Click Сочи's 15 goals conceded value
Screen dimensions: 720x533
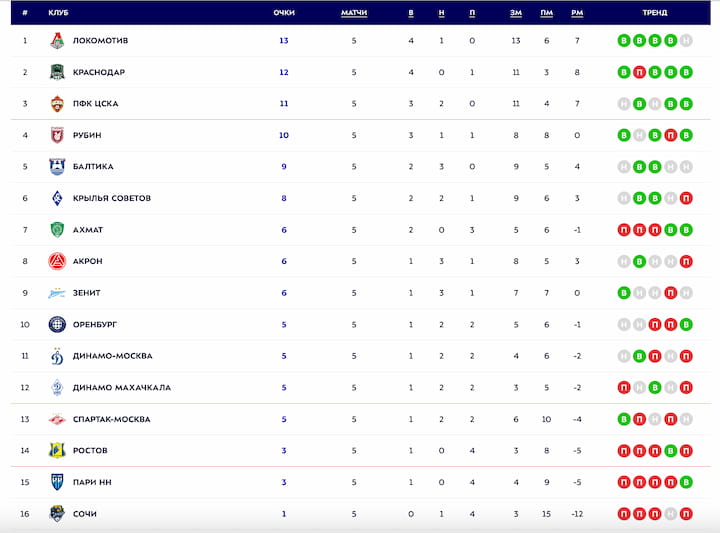click(x=546, y=514)
